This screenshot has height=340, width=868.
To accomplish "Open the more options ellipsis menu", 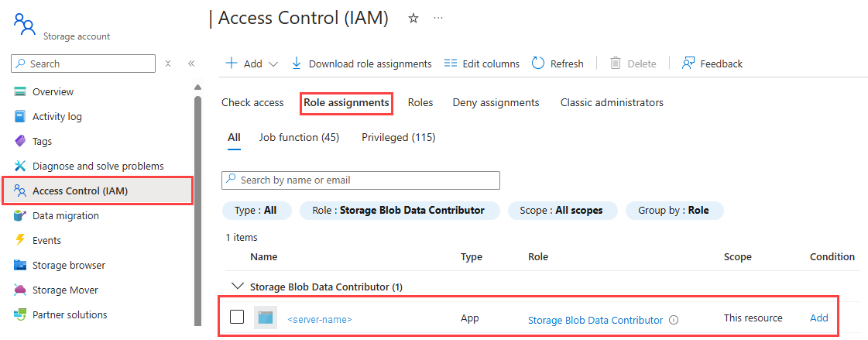I will 438,18.
